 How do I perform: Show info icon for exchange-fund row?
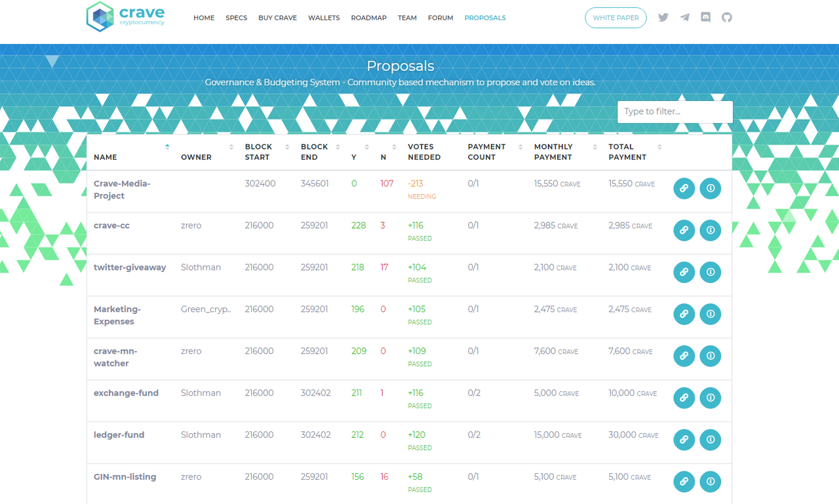[x=711, y=398]
